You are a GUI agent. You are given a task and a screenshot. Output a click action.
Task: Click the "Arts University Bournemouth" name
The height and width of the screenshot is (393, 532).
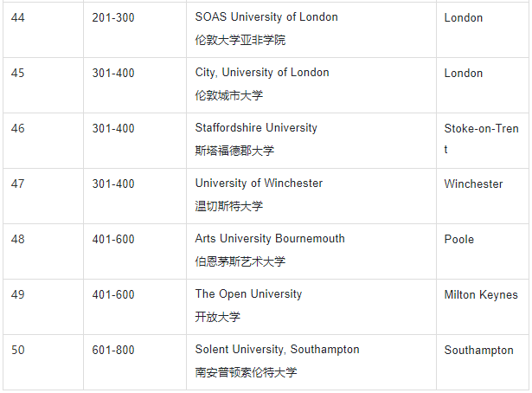pyautogui.click(x=270, y=239)
